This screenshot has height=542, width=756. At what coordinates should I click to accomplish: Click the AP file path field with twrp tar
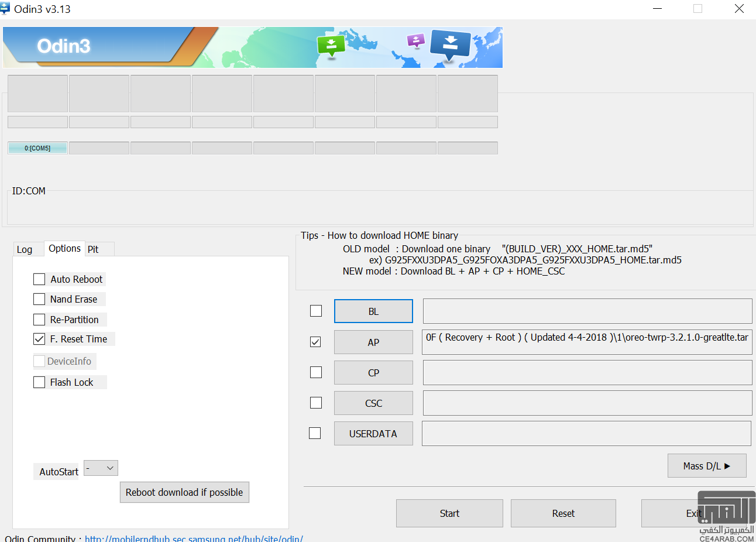(x=587, y=342)
